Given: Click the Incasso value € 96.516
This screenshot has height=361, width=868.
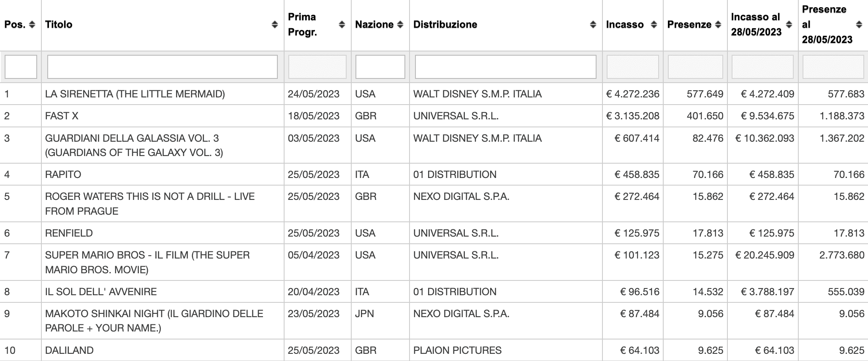Looking at the screenshot, I should click(640, 291).
